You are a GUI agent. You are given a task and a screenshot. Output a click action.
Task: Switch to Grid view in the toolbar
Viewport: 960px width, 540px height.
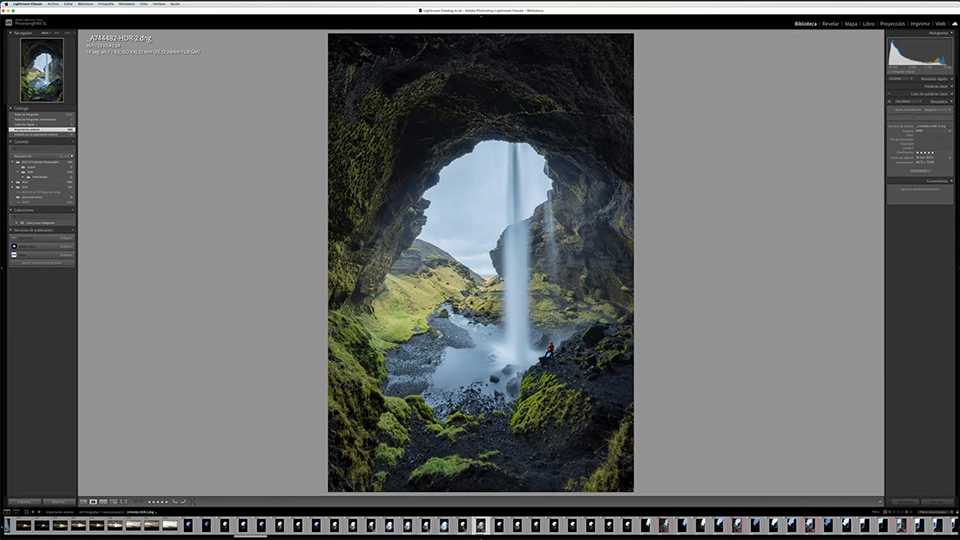[83, 502]
